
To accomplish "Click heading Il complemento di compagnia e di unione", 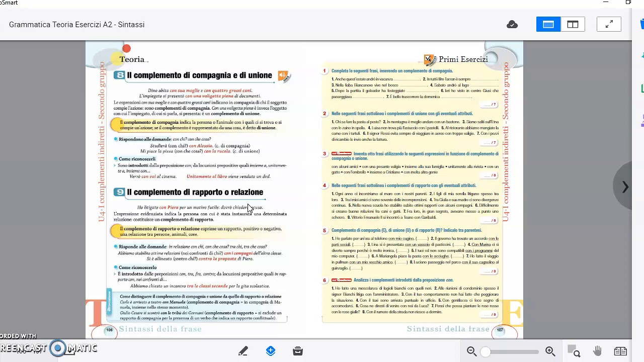I will pos(199,75).
